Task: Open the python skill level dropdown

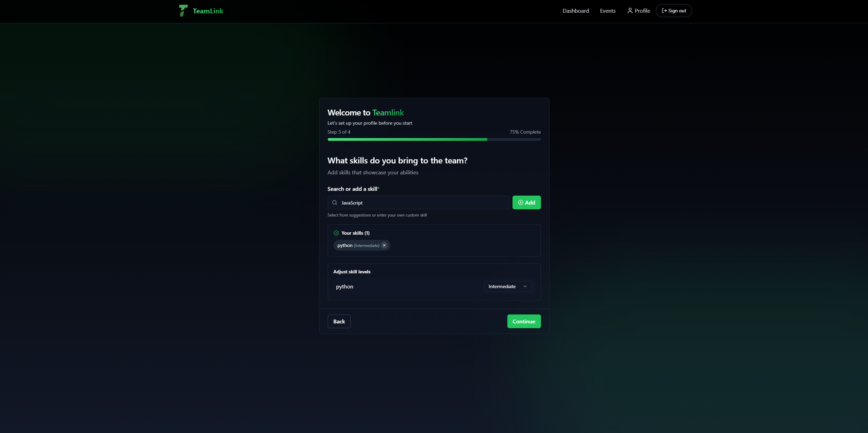Action: [x=507, y=286]
